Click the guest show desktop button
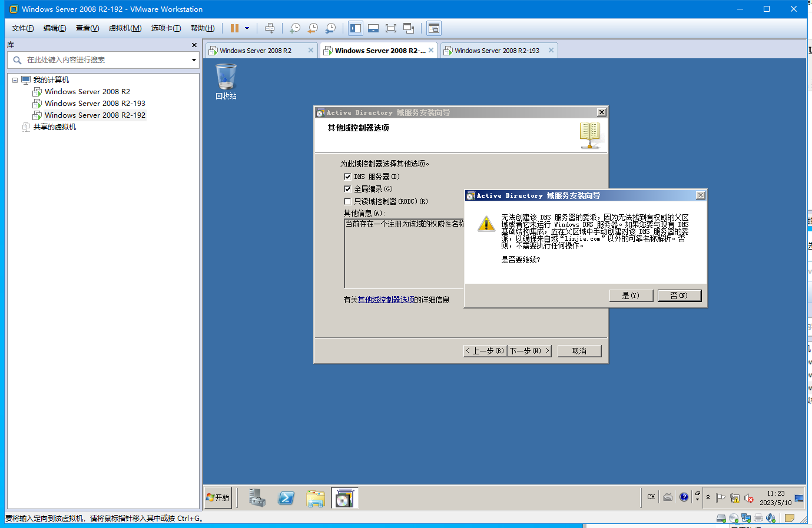Screen dimensions: 812x528 coord(799,498)
